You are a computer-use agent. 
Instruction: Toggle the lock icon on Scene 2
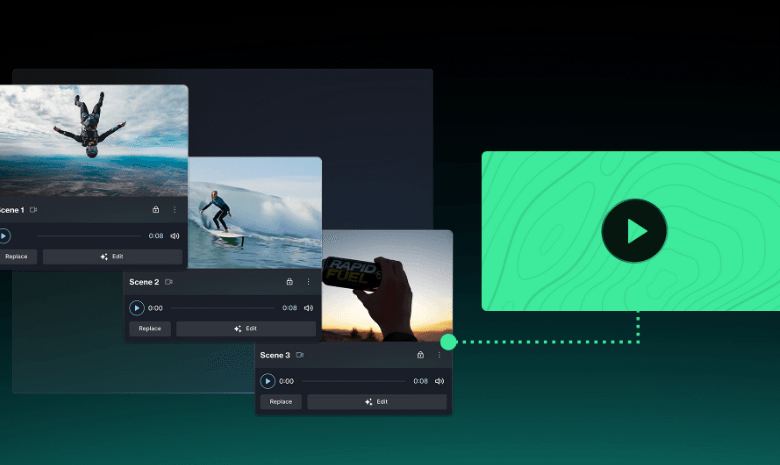[290, 281]
